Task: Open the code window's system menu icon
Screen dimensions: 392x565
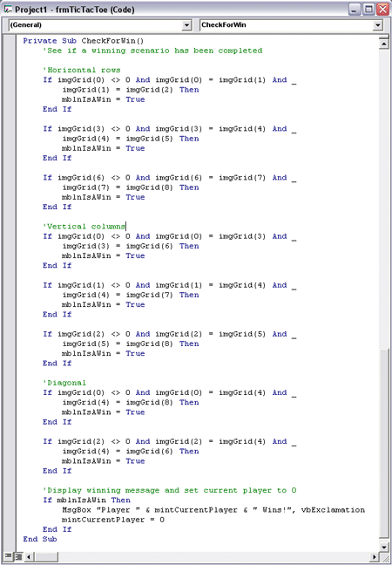Action: pyautogui.click(x=9, y=10)
